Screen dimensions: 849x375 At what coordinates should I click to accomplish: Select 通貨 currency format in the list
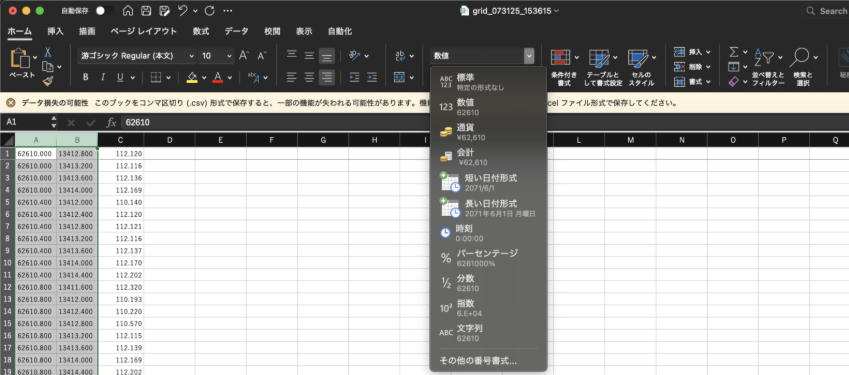coord(488,131)
